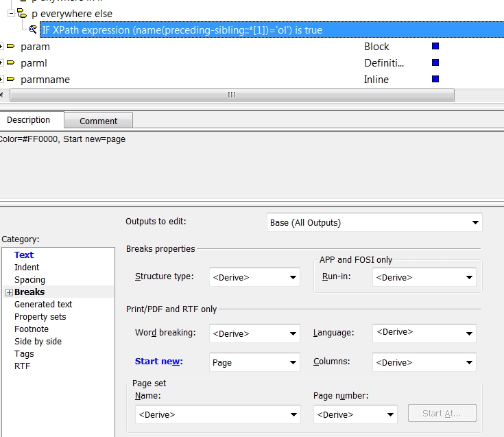504x437 pixels.
Task: Select the 'p everywhere else' context
Action: tap(72, 14)
